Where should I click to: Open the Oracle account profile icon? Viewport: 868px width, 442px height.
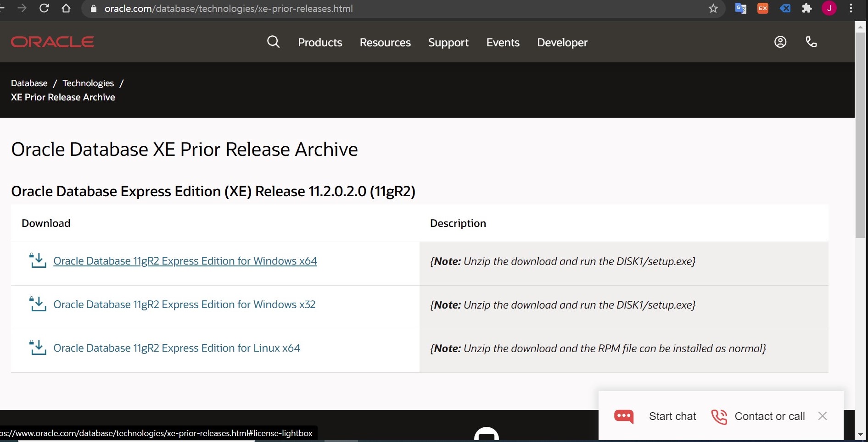pyautogui.click(x=780, y=42)
